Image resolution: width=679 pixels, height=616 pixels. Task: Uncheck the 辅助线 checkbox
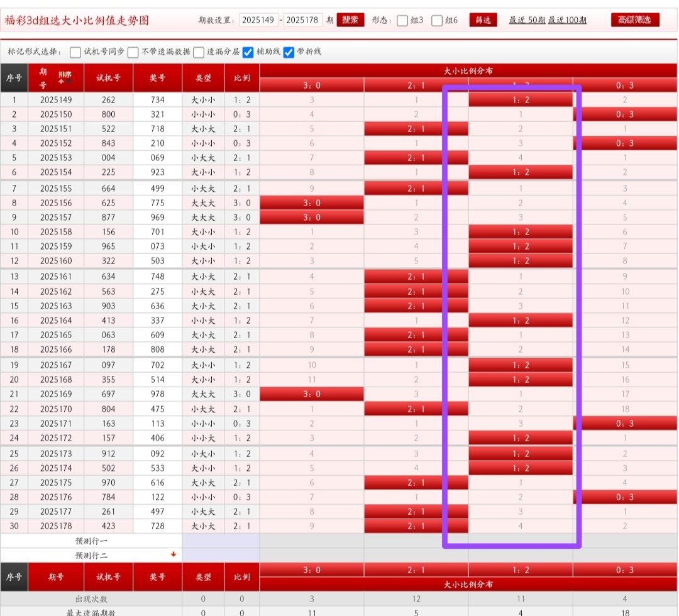[248, 52]
